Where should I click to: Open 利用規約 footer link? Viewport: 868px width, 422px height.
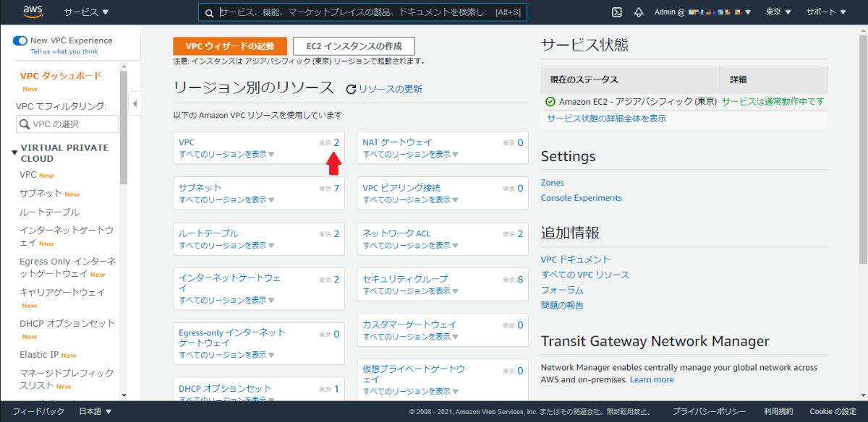[x=778, y=411]
